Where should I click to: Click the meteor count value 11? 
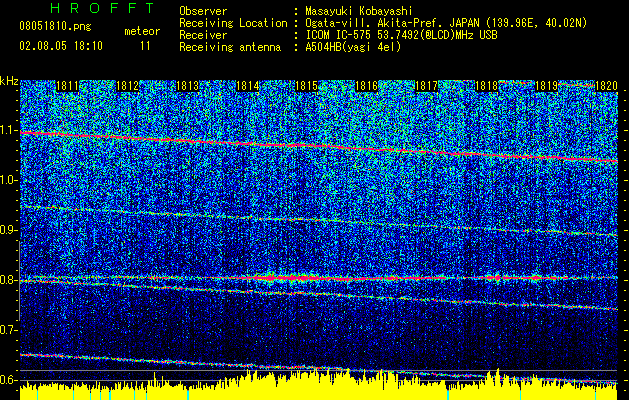(x=145, y=46)
